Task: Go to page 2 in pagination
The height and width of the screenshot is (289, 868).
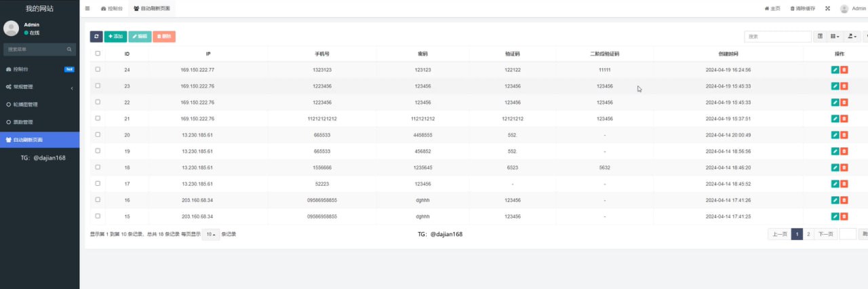Action: (808, 234)
